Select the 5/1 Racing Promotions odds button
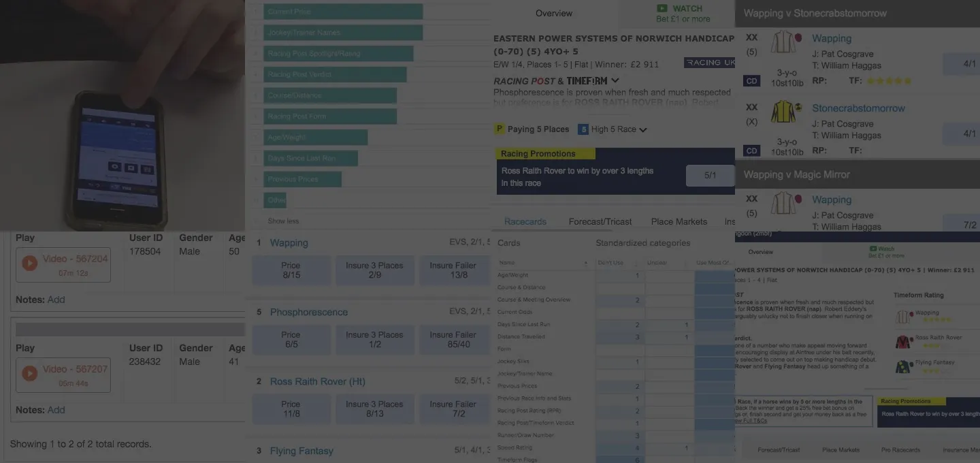The height and width of the screenshot is (463, 980). point(710,175)
